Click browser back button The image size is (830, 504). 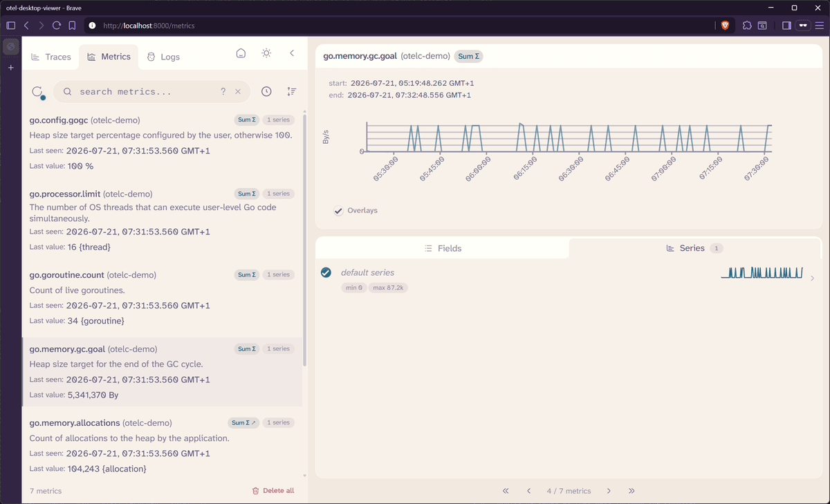(26, 26)
